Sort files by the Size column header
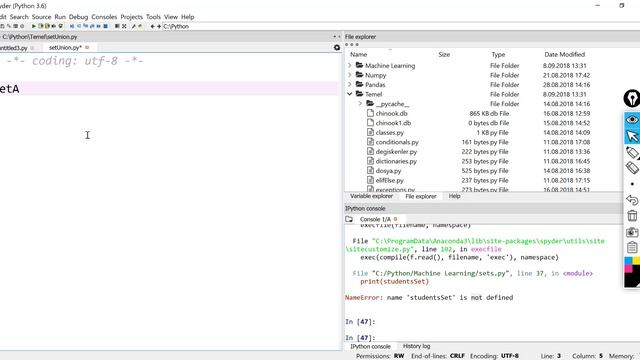 (x=444, y=54)
